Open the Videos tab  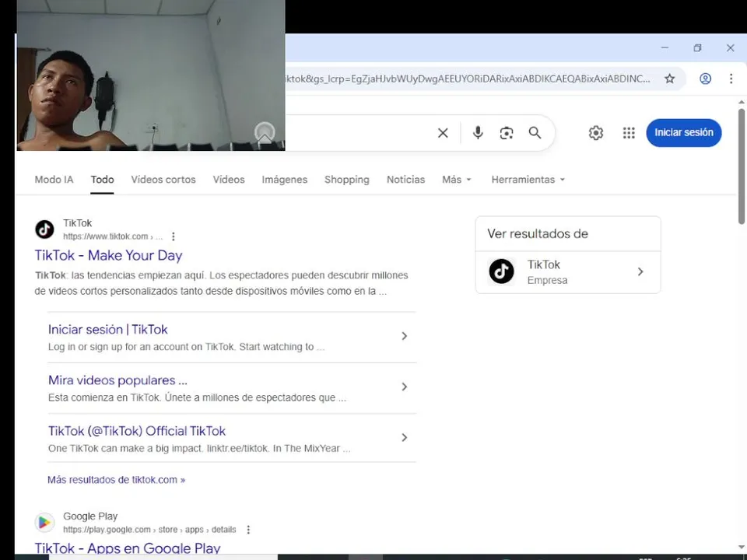[229, 180]
